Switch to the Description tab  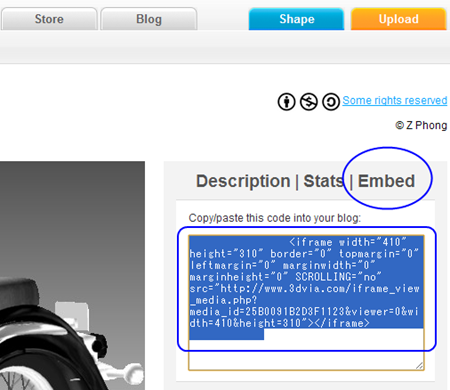243,181
